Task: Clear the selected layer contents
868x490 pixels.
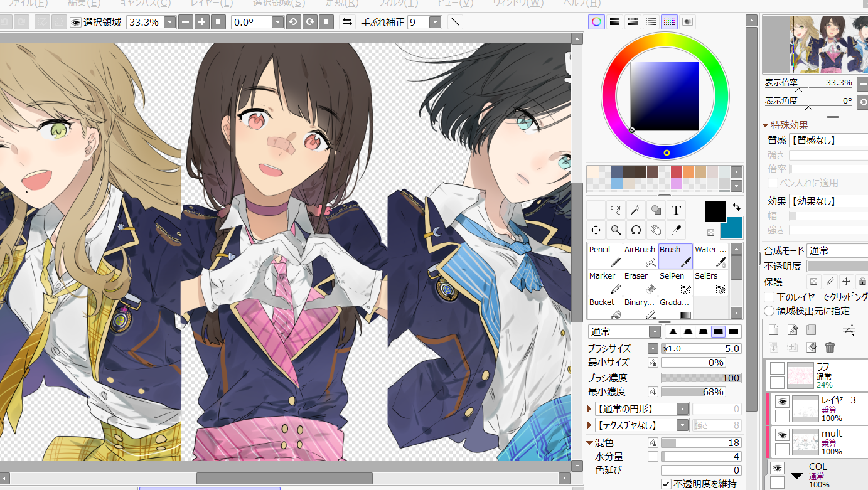Action: (x=812, y=347)
